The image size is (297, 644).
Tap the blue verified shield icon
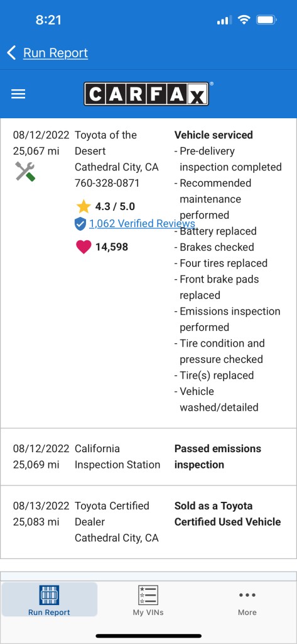(x=80, y=224)
